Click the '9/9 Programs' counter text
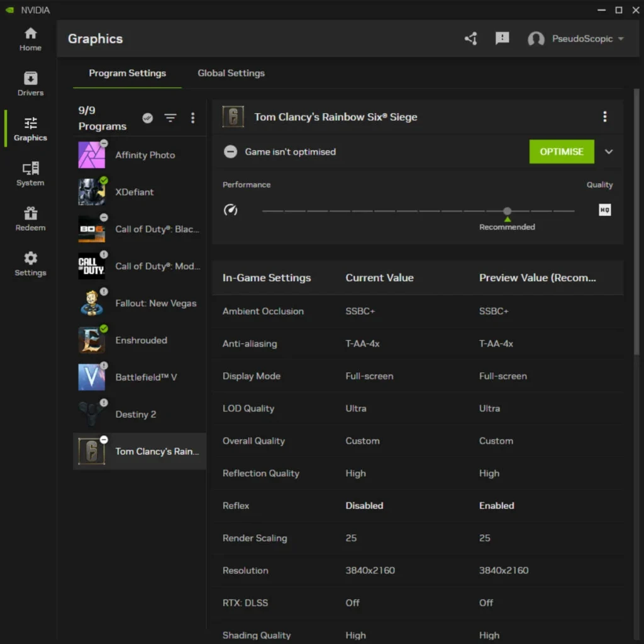The width and height of the screenshot is (644, 644). click(x=103, y=118)
